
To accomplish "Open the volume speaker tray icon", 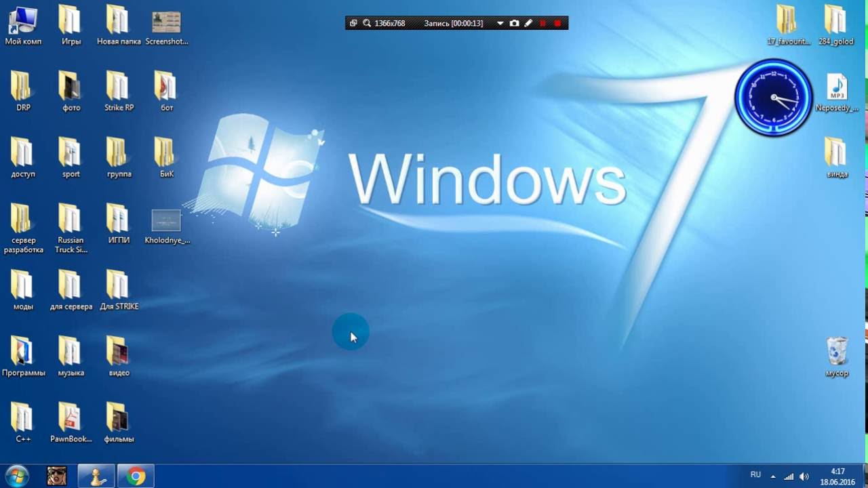I will click(x=804, y=476).
